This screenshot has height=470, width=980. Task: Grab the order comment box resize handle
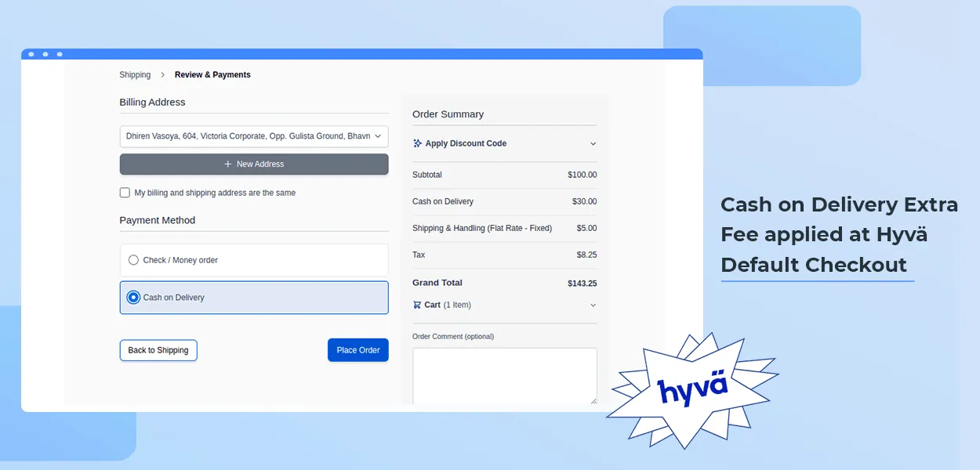coord(593,400)
